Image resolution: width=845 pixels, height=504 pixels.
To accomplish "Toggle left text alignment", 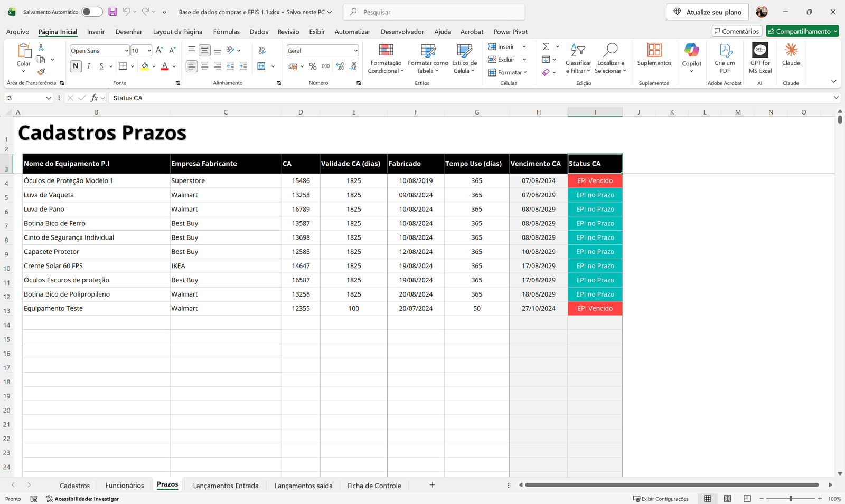I will (192, 66).
